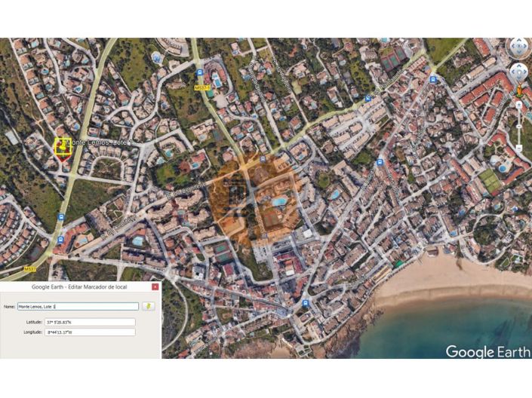Close the Editar Marcador de local dialog
Screen dimensions: 532x398
[x=155, y=287]
